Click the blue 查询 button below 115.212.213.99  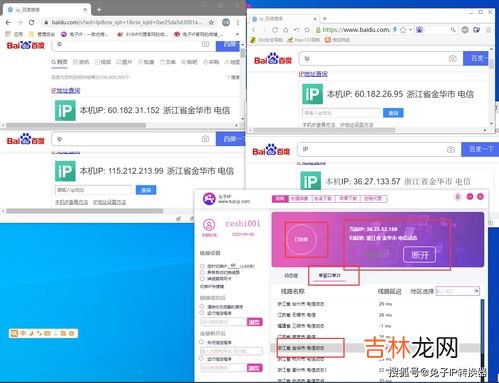point(146,190)
